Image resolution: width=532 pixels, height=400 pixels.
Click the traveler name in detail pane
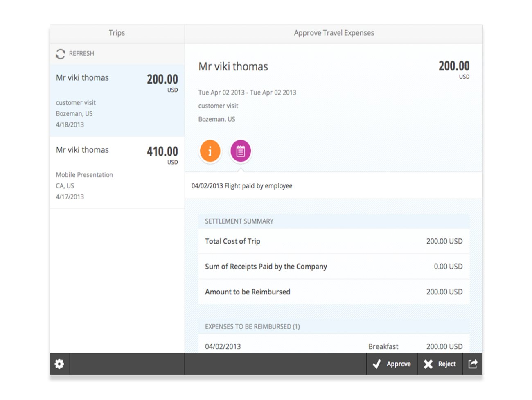(233, 67)
